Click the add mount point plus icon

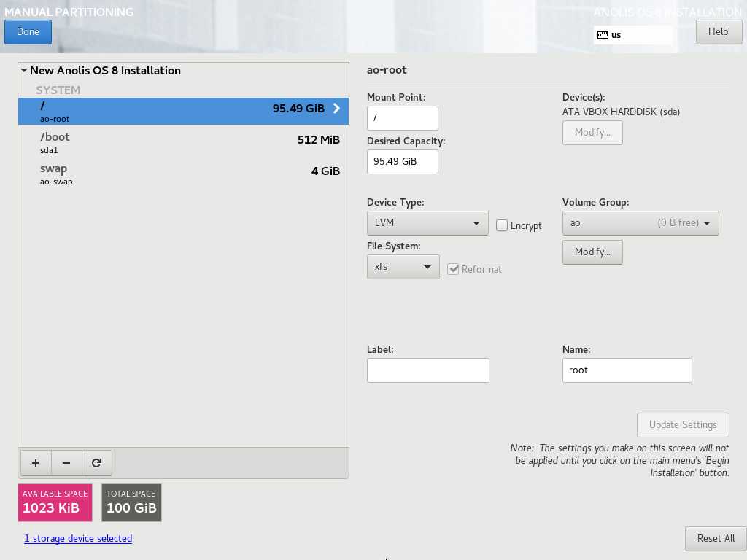36,463
